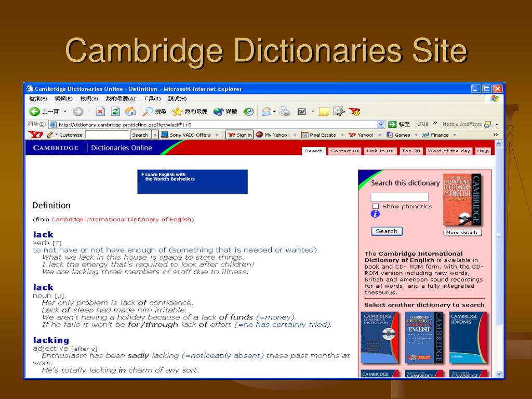The image size is (532, 399).
Task: Enable the Show phonetics checkbox
Action: coord(376,206)
